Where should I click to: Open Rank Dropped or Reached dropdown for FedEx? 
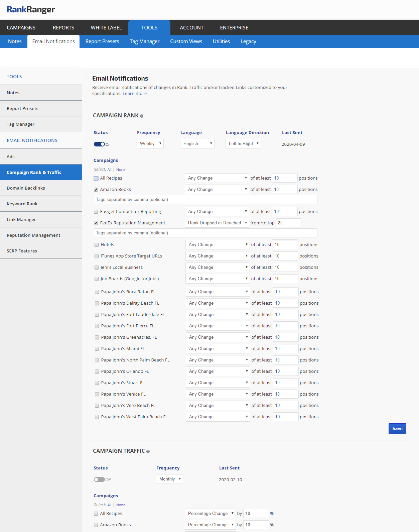pos(217,223)
